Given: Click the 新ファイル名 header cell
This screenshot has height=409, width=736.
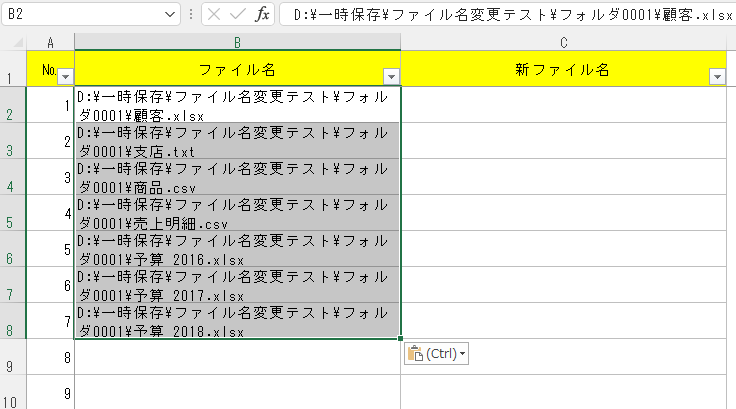Looking at the screenshot, I should [563, 69].
